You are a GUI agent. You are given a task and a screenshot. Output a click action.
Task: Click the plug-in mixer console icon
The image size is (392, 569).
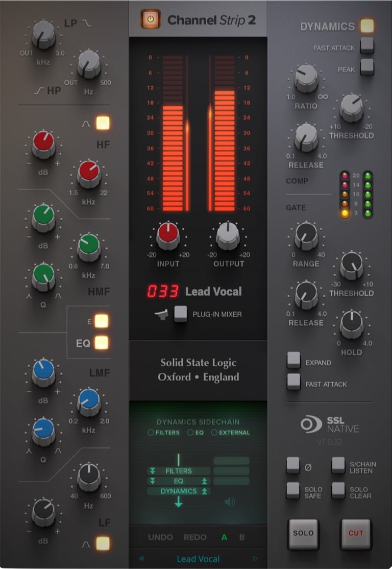coord(162,315)
